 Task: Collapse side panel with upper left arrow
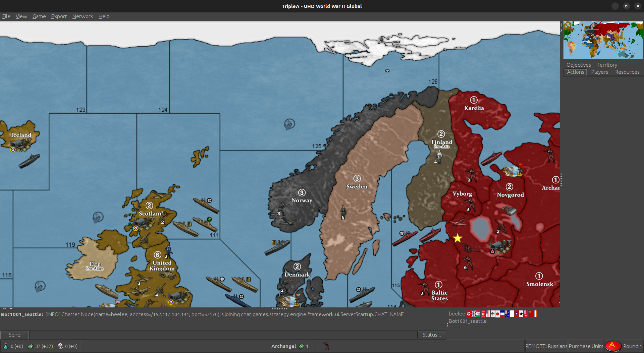(561, 25)
